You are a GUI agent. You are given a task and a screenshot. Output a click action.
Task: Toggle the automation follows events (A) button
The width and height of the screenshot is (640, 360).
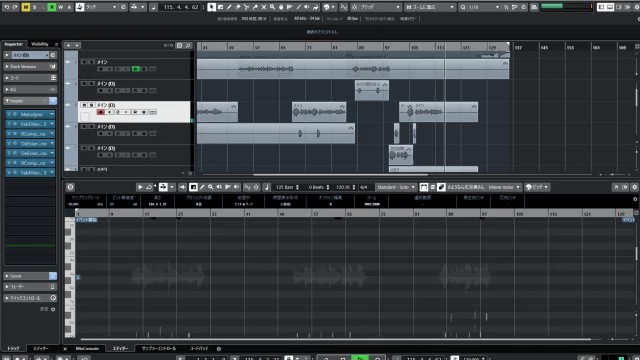[69, 7]
